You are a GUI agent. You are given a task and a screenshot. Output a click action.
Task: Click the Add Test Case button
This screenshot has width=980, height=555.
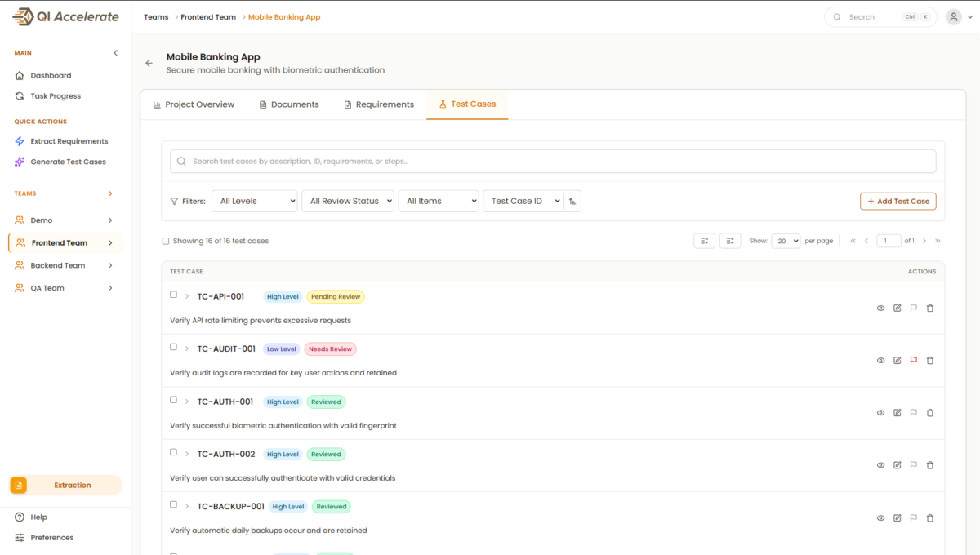(898, 201)
